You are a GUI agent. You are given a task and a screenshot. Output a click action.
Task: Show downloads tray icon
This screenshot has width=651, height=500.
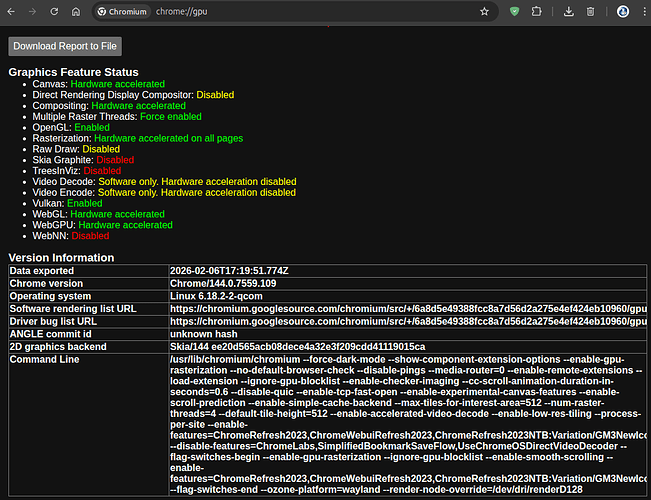click(569, 12)
